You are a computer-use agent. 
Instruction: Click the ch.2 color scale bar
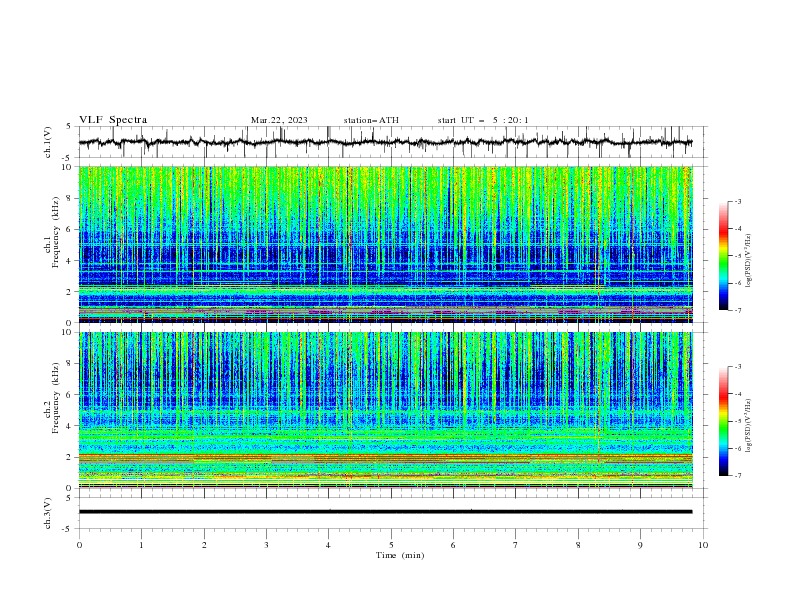[723, 421]
